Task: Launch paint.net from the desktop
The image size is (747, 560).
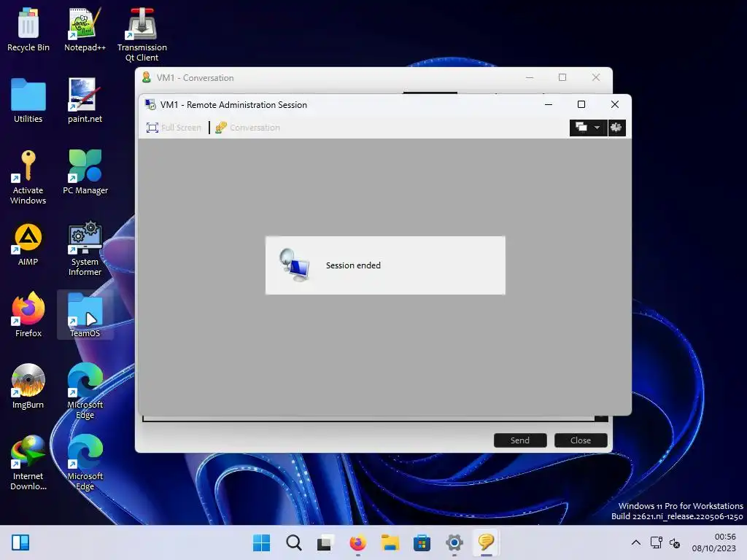Action: (85, 101)
